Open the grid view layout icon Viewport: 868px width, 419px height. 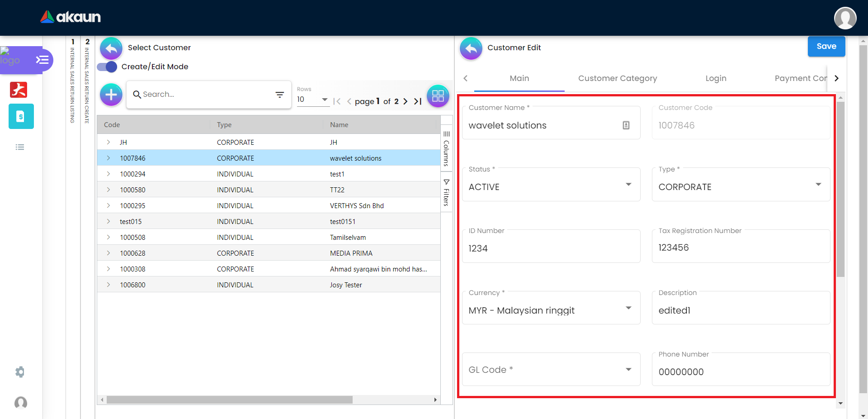coord(438,96)
